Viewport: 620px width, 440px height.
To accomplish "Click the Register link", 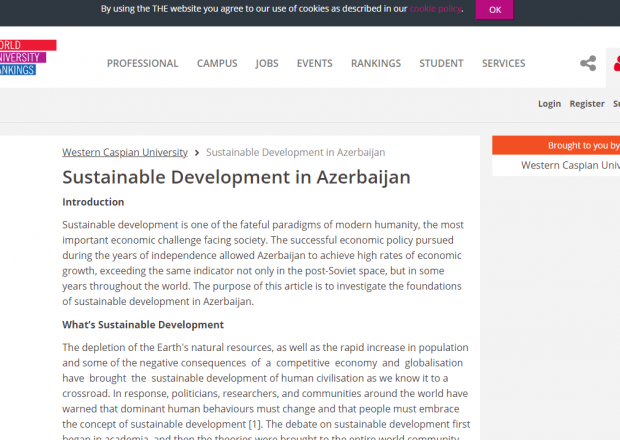I will tap(587, 104).
